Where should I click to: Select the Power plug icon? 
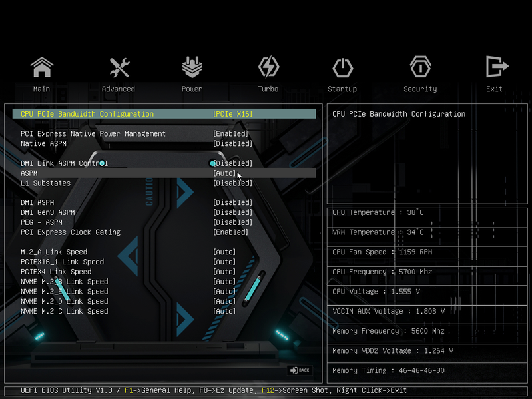click(192, 67)
